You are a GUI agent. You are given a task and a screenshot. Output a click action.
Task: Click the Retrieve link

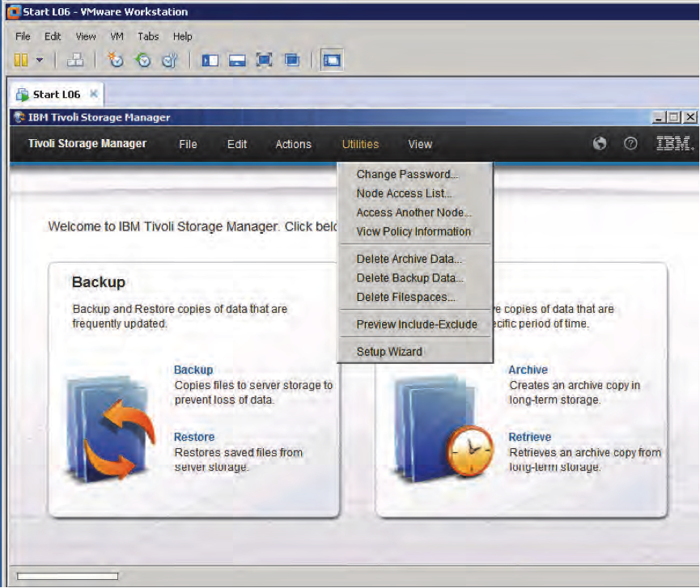point(530,437)
